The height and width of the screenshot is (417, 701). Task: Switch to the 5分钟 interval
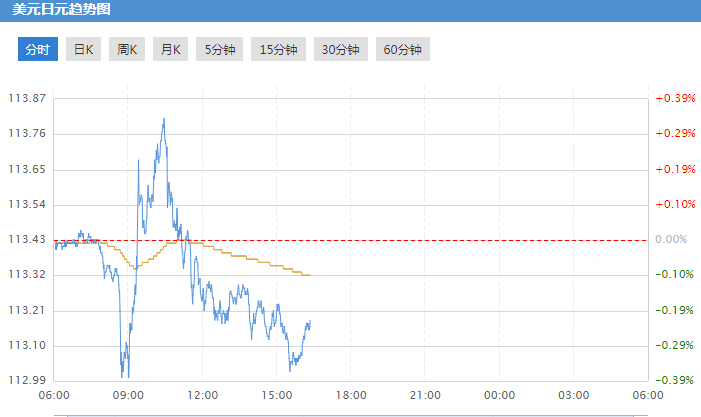click(220, 50)
